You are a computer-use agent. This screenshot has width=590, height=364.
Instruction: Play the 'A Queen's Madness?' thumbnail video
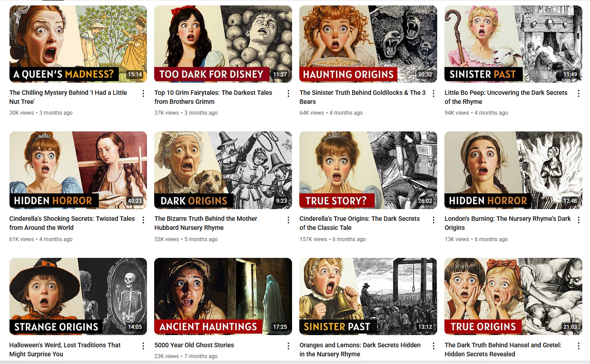point(78,44)
